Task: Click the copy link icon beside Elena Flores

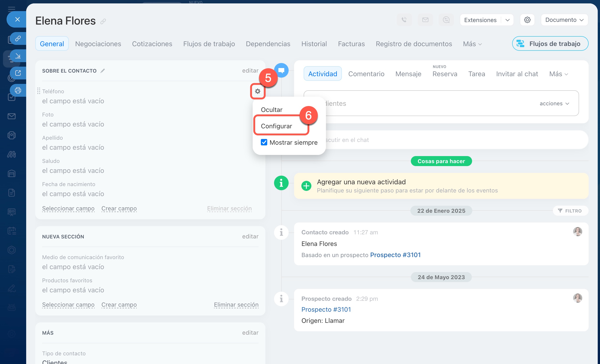Action: 103,21
